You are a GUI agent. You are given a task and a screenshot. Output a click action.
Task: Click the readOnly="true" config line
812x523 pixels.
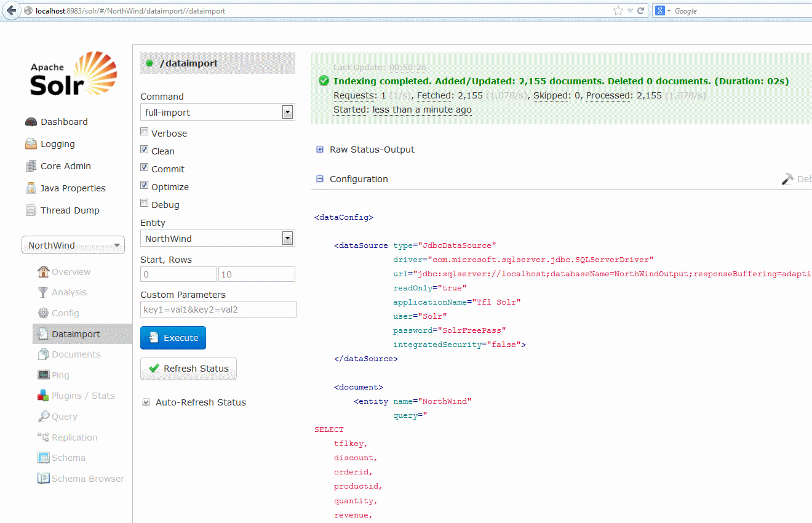point(430,288)
